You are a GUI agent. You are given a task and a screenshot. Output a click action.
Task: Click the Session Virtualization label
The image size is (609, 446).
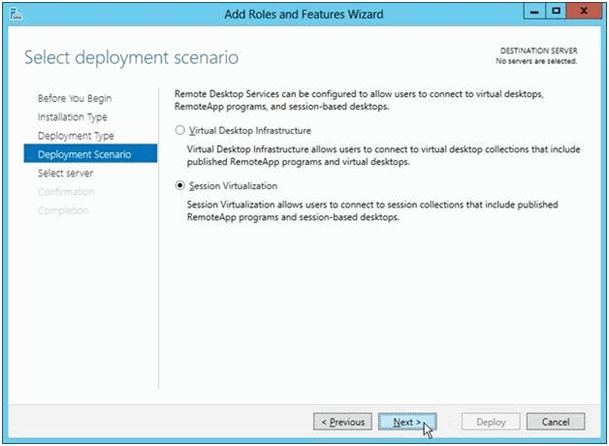(x=233, y=186)
